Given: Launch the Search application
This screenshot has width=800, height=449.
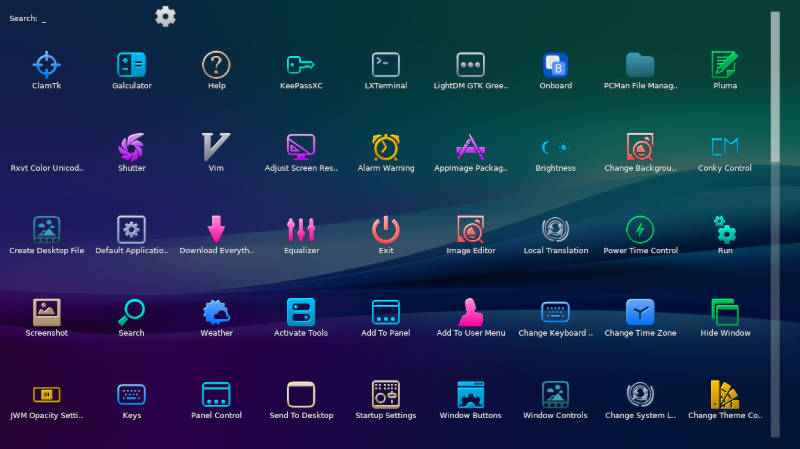Looking at the screenshot, I should pyautogui.click(x=131, y=312).
